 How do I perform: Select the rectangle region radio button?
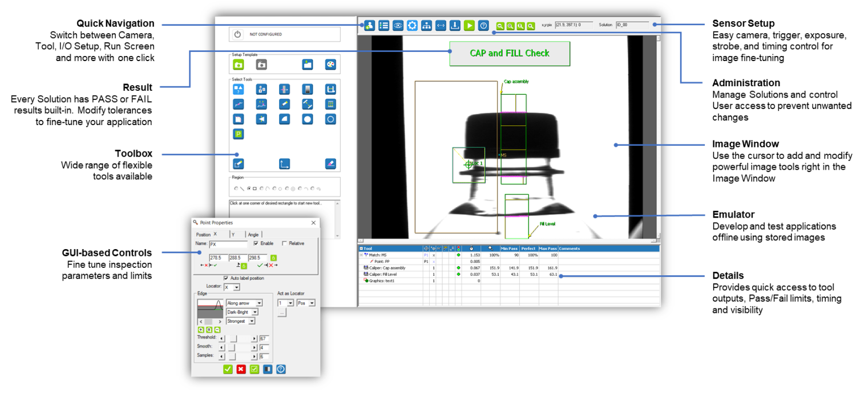pyautogui.click(x=249, y=187)
